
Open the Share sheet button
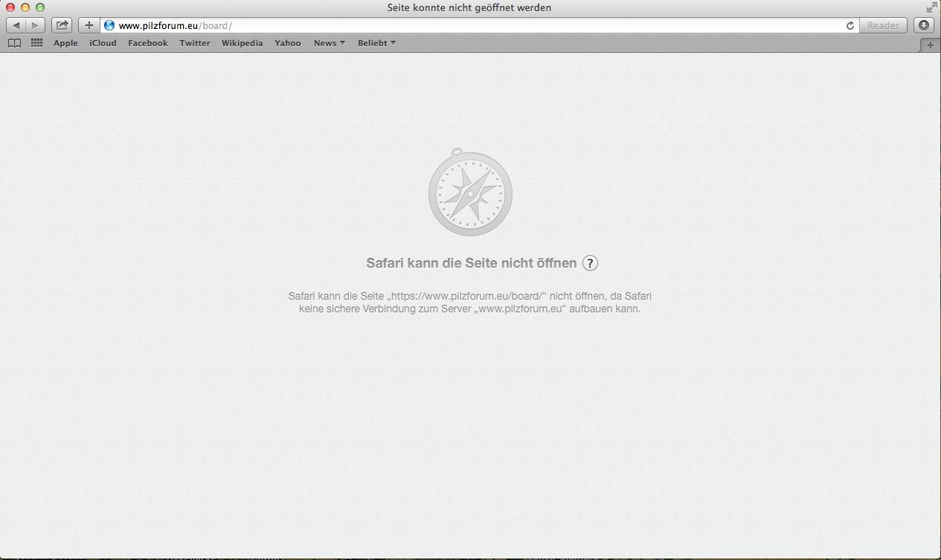coord(62,25)
